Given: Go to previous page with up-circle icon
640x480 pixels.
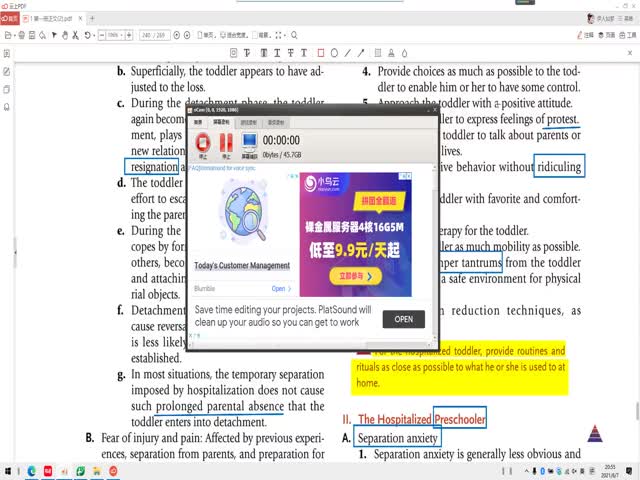Looking at the screenshot, I should tap(176, 35).
